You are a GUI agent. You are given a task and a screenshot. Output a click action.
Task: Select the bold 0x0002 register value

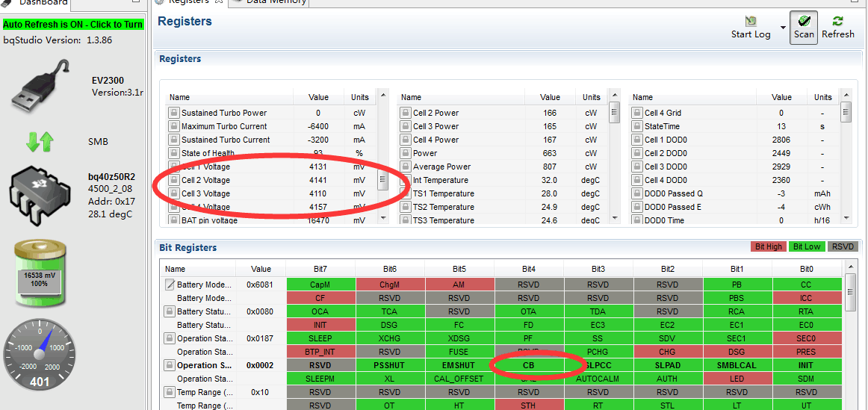[260, 366]
